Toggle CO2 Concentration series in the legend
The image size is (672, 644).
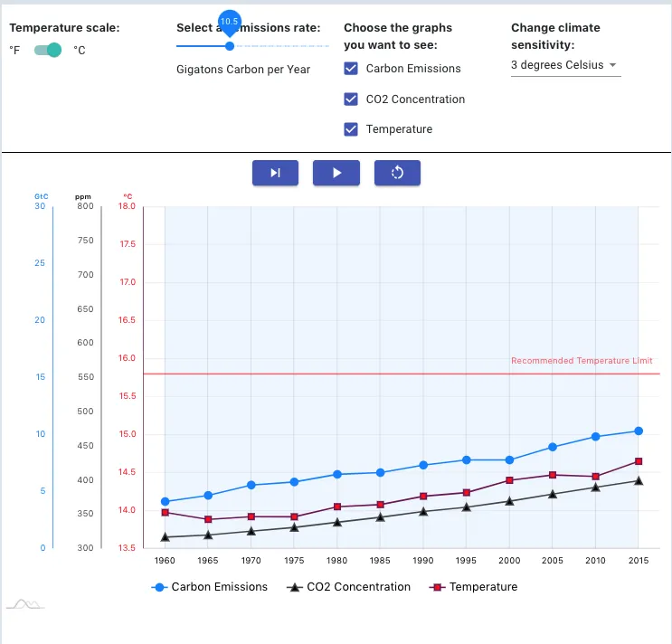point(348,587)
